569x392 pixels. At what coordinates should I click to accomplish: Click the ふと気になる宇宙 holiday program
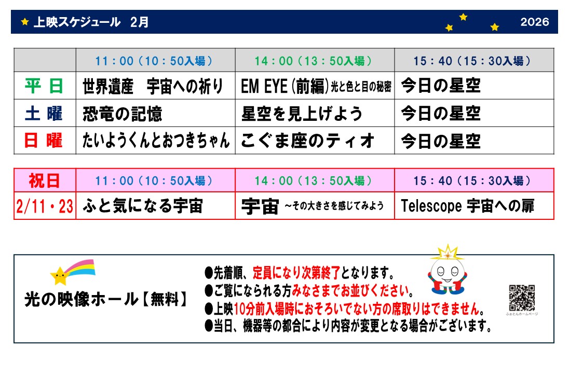[x=143, y=206]
